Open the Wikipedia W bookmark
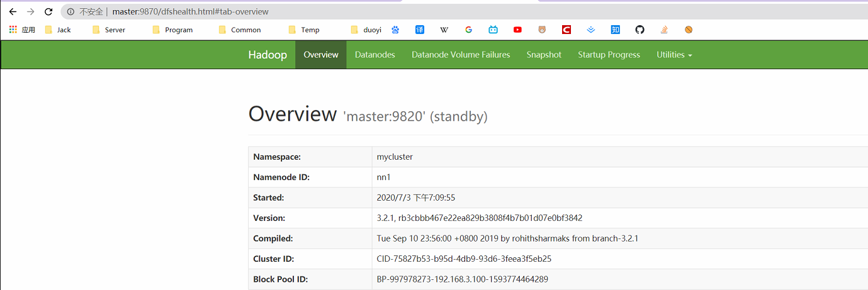Screen dimensions: 868x290 444,30
